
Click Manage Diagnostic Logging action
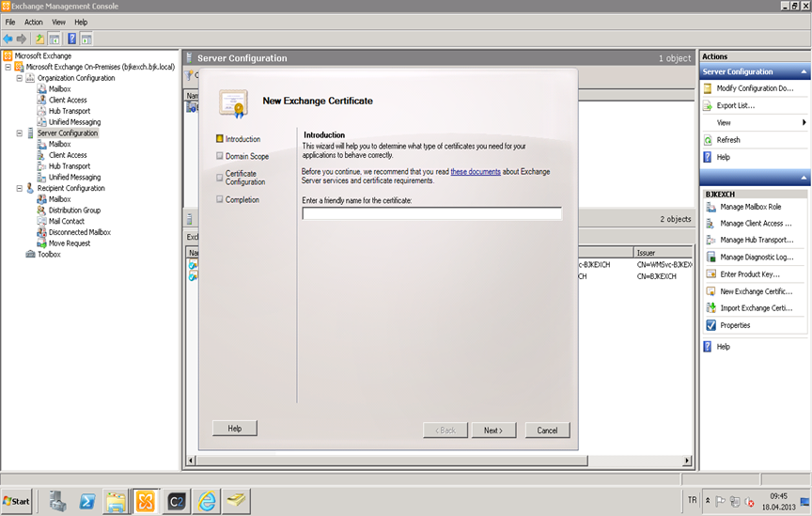click(x=757, y=257)
